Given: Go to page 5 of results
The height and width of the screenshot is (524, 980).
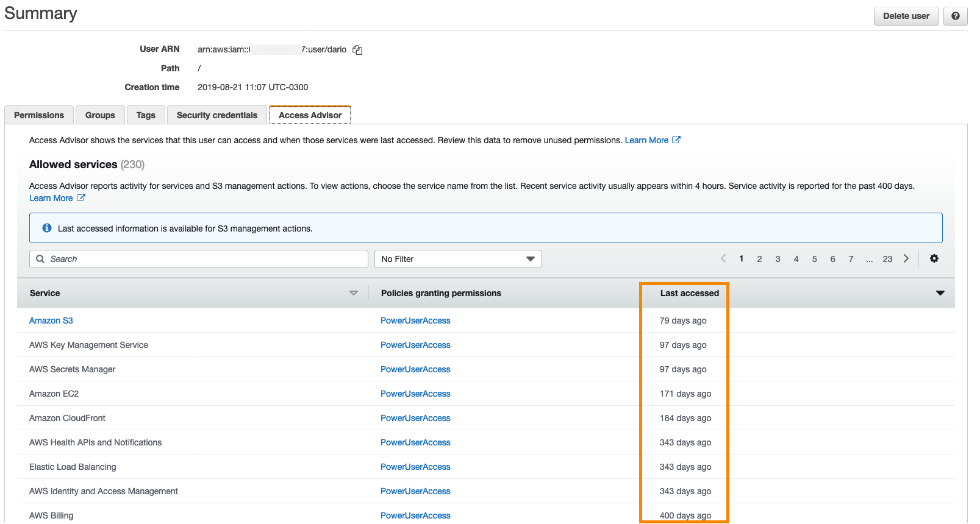Looking at the screenshot, I should [x=814, y=259].
